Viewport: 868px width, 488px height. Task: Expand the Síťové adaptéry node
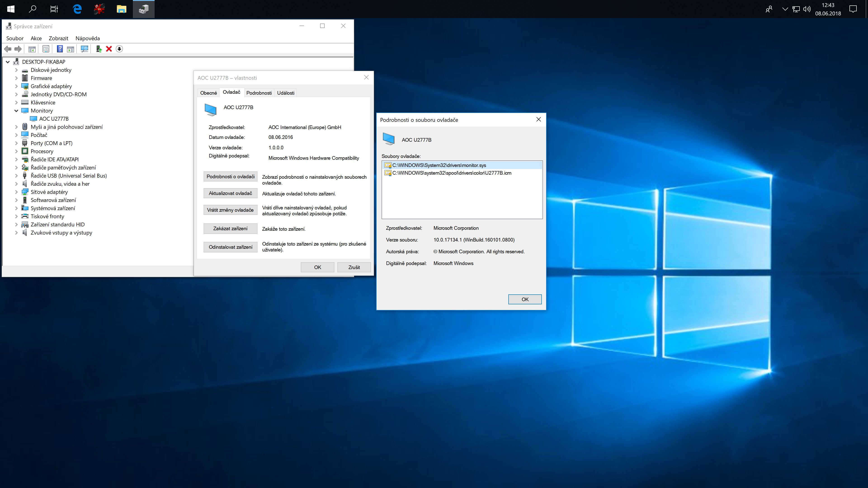click(x=16, y=192)
